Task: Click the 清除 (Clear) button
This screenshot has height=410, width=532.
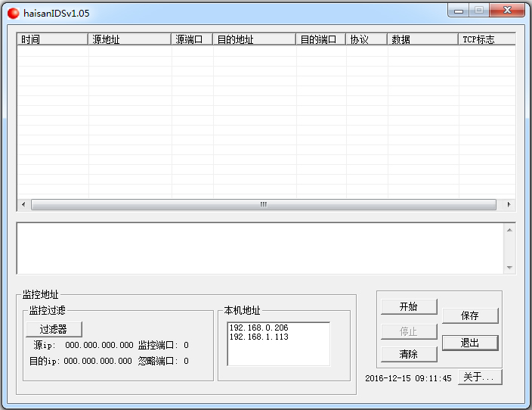Action: [x=408, y=354]
